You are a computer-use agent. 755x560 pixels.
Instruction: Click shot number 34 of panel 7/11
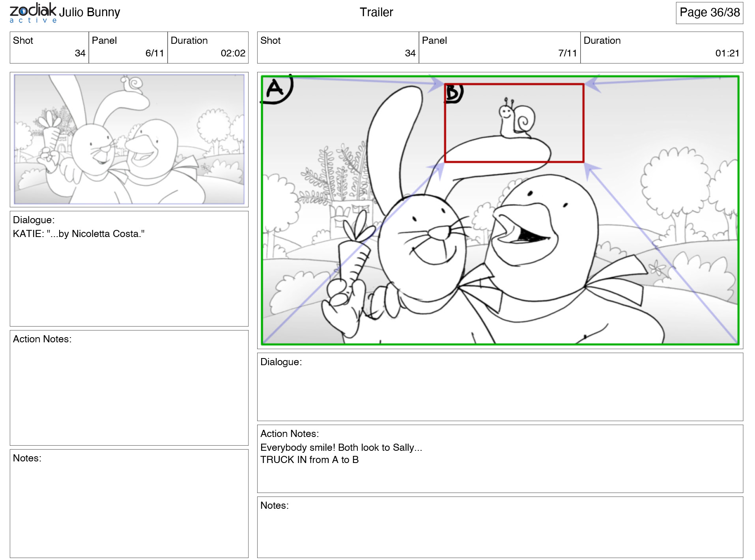coord(410,53)
